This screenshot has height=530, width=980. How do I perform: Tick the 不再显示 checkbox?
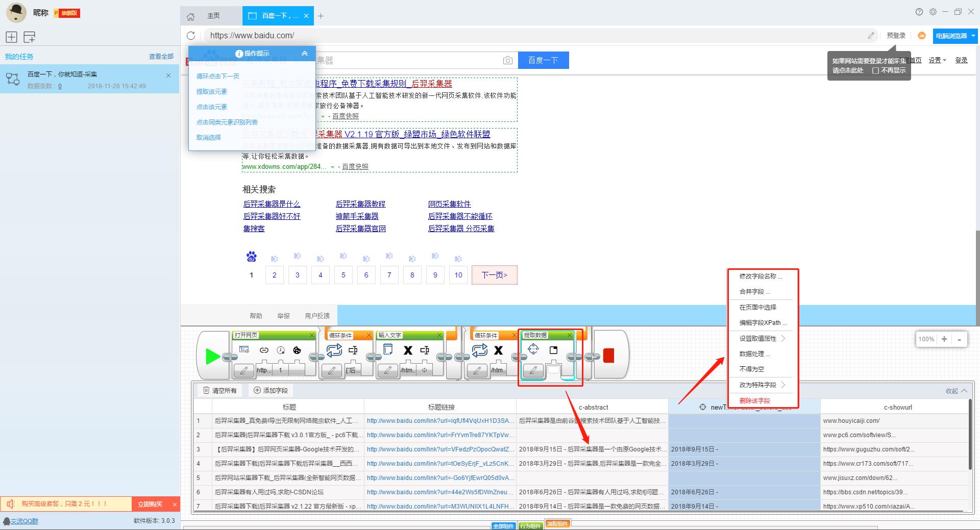click(875, 70)
